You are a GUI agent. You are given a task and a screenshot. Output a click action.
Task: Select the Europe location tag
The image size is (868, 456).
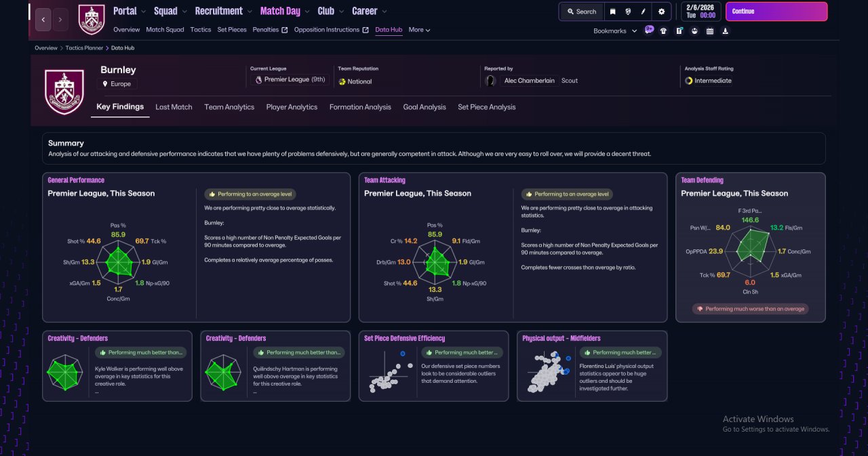pos(117,84)
